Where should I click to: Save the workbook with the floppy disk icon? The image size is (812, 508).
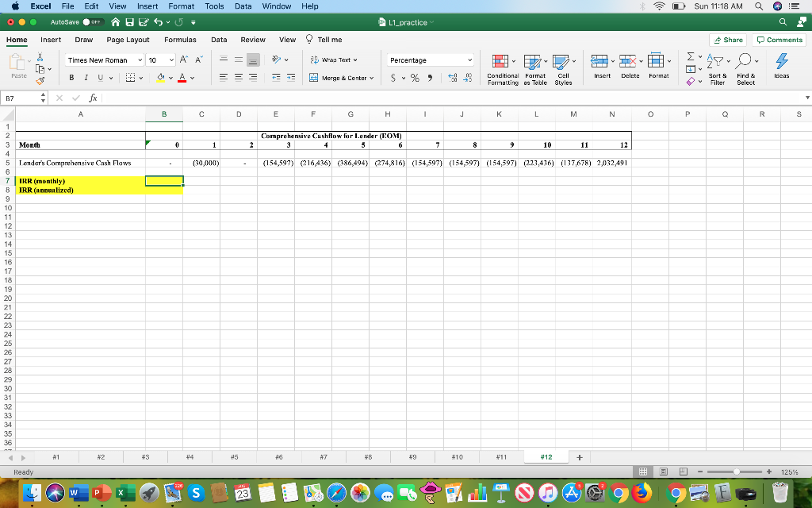[x=129, y=22]
